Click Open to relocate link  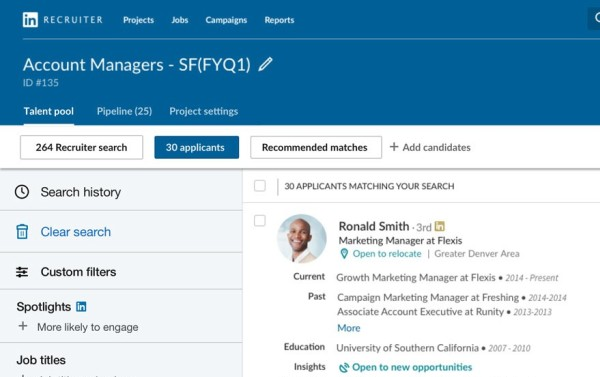pos(387,254)
